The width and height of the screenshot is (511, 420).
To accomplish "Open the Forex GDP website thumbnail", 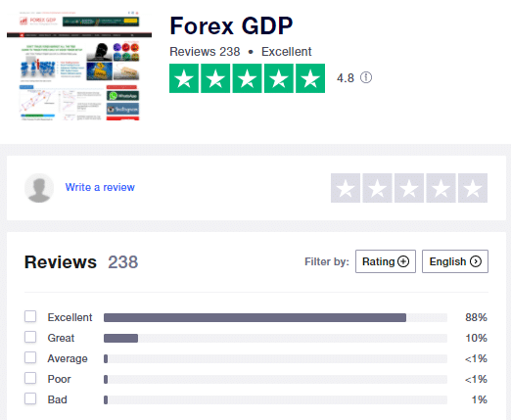I will [x=79, y=66].
